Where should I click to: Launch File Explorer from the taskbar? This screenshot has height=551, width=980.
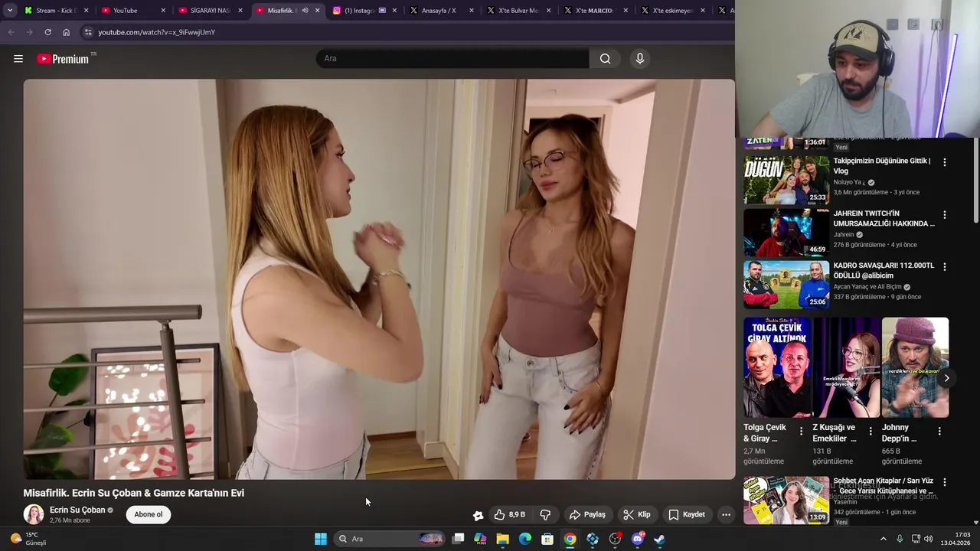502,539
